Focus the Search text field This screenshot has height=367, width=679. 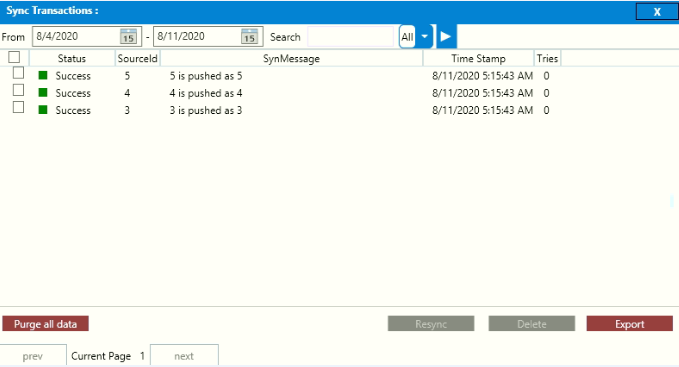350,37
